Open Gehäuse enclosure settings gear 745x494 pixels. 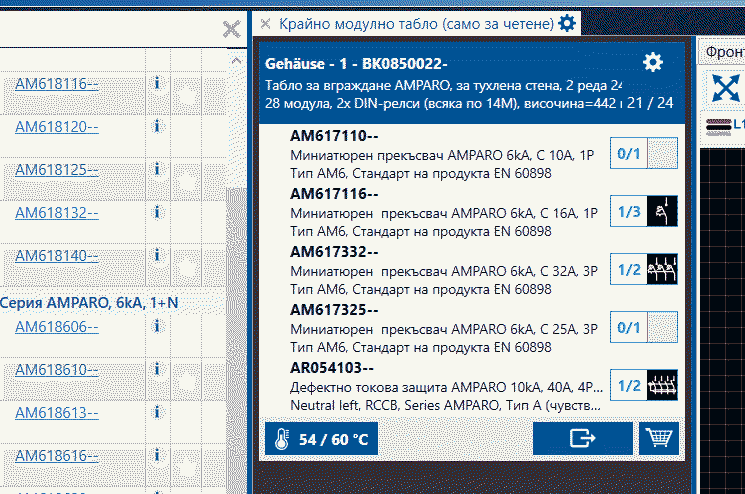pyautogui.click(x=653, y=62)
